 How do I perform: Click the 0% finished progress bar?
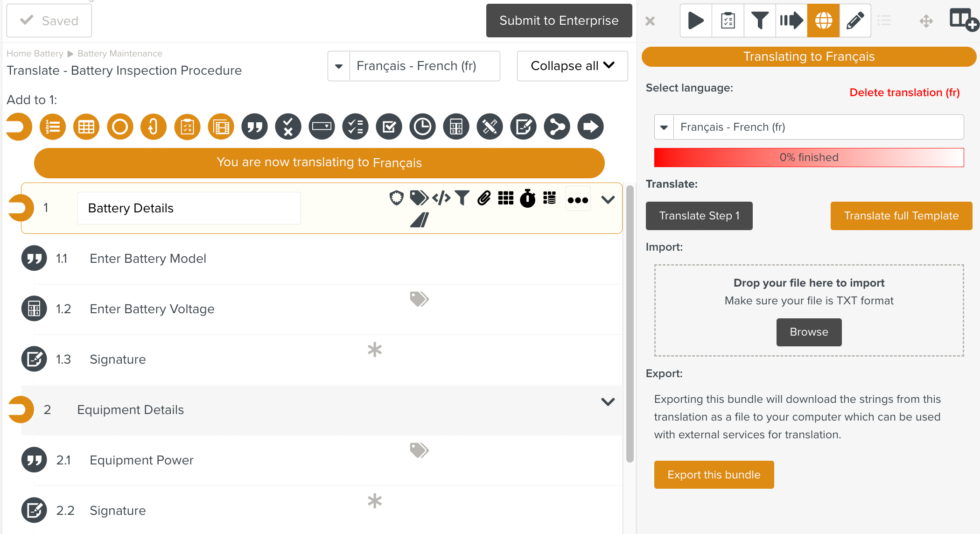pyautogui.click(x=809, y=157)
